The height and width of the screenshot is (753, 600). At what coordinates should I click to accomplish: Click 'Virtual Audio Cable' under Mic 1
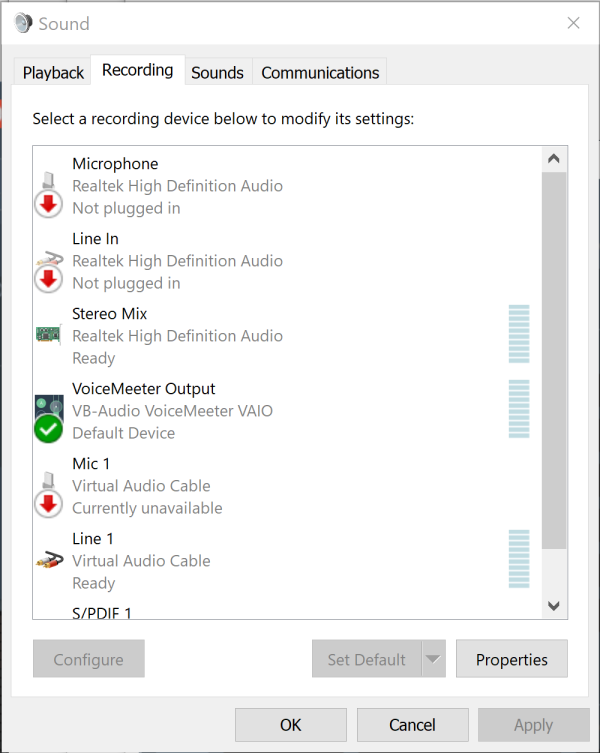point(141,486)
